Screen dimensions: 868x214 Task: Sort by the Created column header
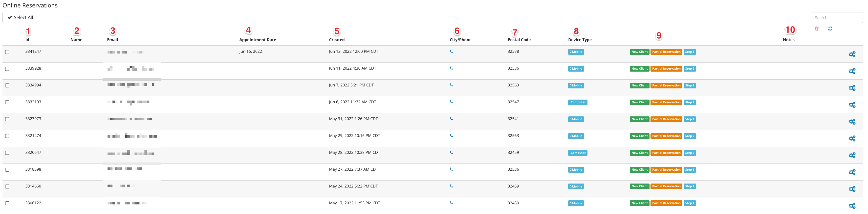click(x=337, y=40)
